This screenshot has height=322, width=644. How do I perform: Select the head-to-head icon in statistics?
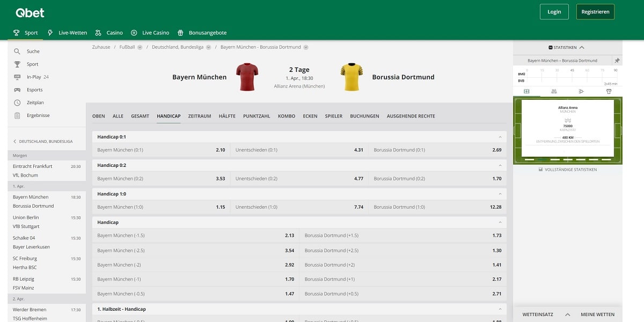[554, 91]
